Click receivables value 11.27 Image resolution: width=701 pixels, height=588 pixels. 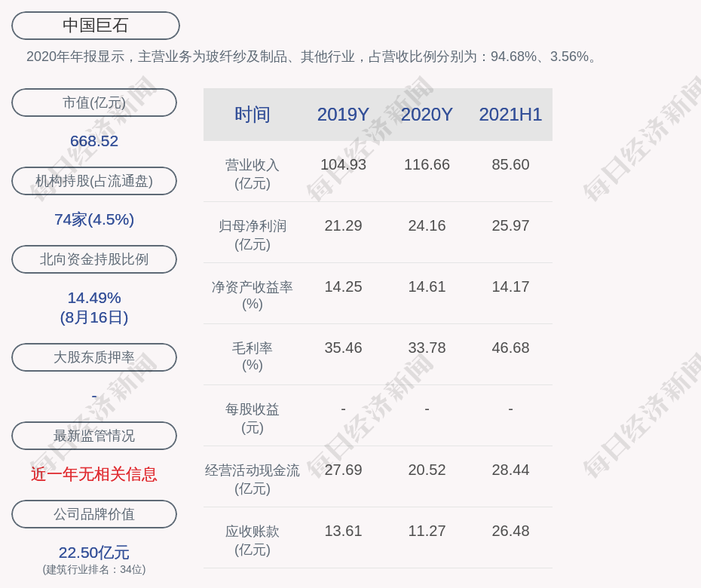[427, 531]
